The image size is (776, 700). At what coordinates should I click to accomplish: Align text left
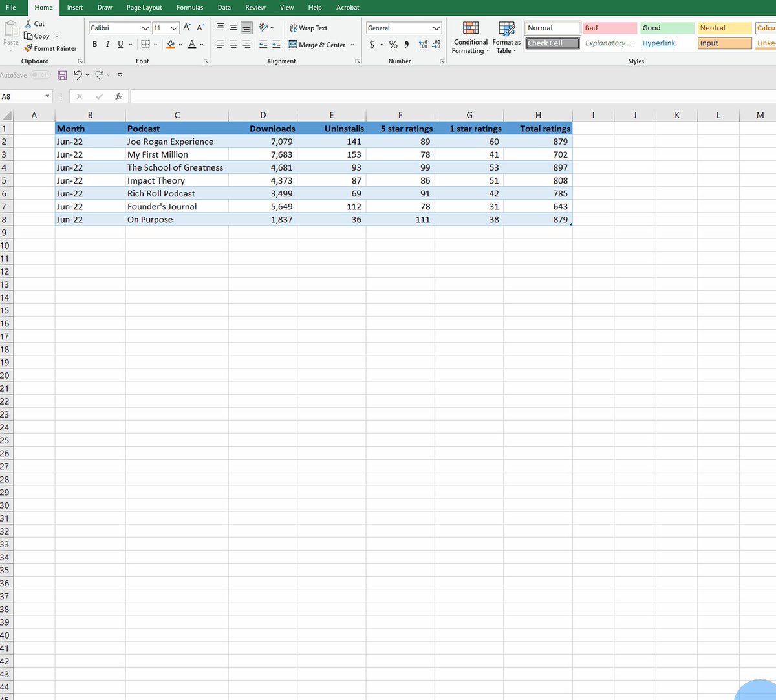pyautogui.click(x=221, y=45)
